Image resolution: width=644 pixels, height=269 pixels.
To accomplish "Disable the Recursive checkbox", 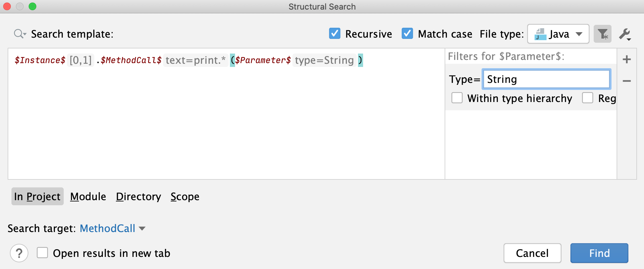I will pos(334,33).
